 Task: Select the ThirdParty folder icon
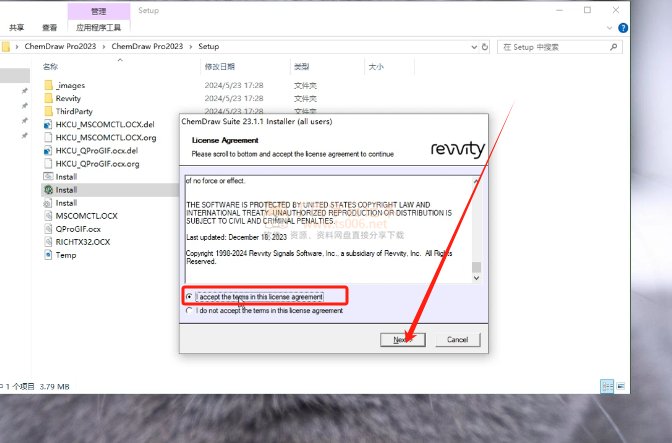pyautogui.click(x=48, y=111)
